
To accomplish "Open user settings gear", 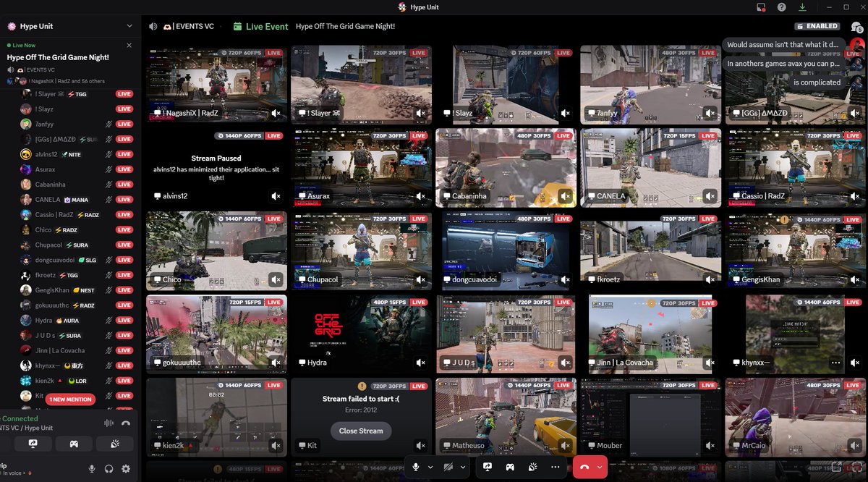I will [x=126, y=469].
